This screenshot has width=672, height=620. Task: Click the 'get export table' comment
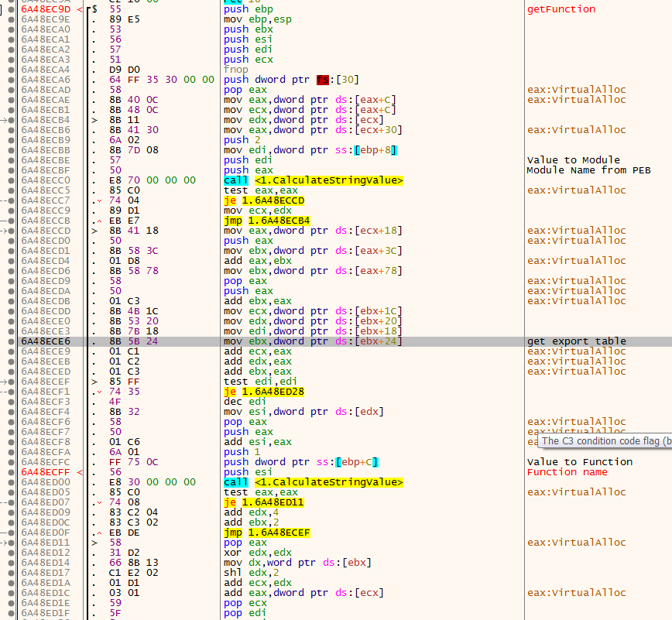tap(576, 341)
